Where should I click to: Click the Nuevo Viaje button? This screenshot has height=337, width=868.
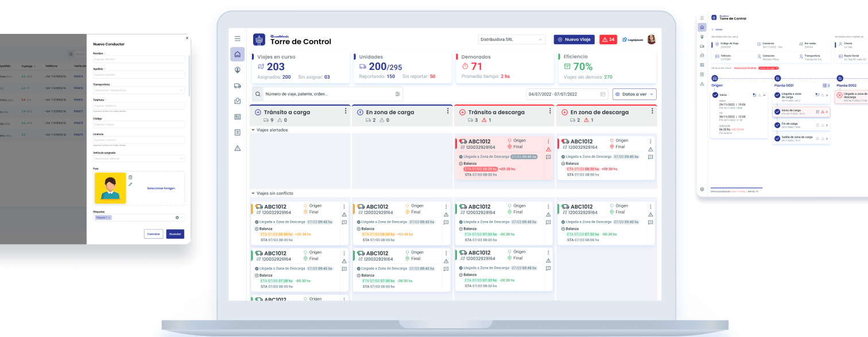(x=573, y=40)
